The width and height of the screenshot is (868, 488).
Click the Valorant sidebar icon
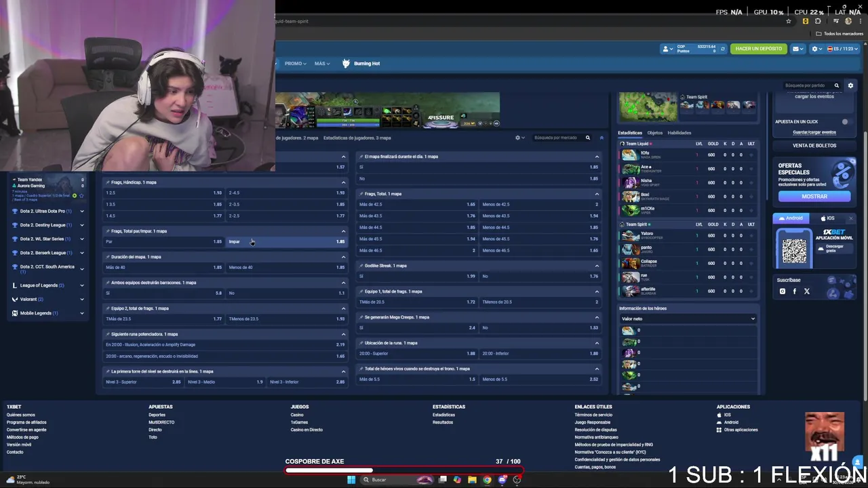(15, 299)
